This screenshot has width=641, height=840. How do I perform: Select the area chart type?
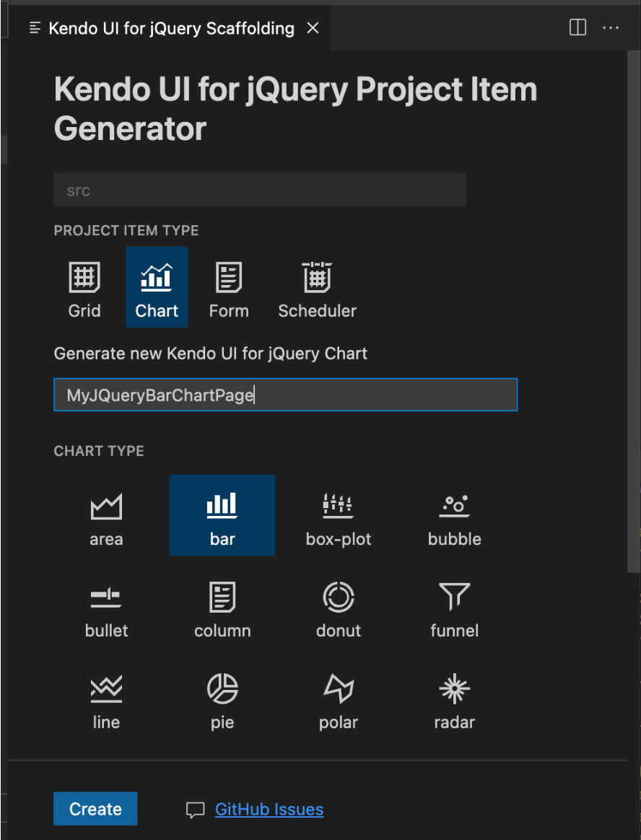pos(106,515)
